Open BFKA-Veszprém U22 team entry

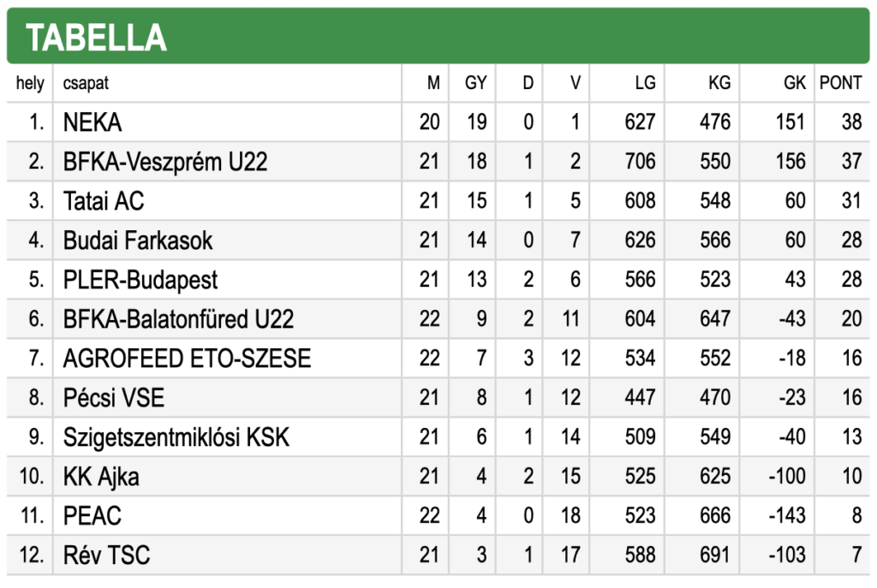(x=165, y=162)
